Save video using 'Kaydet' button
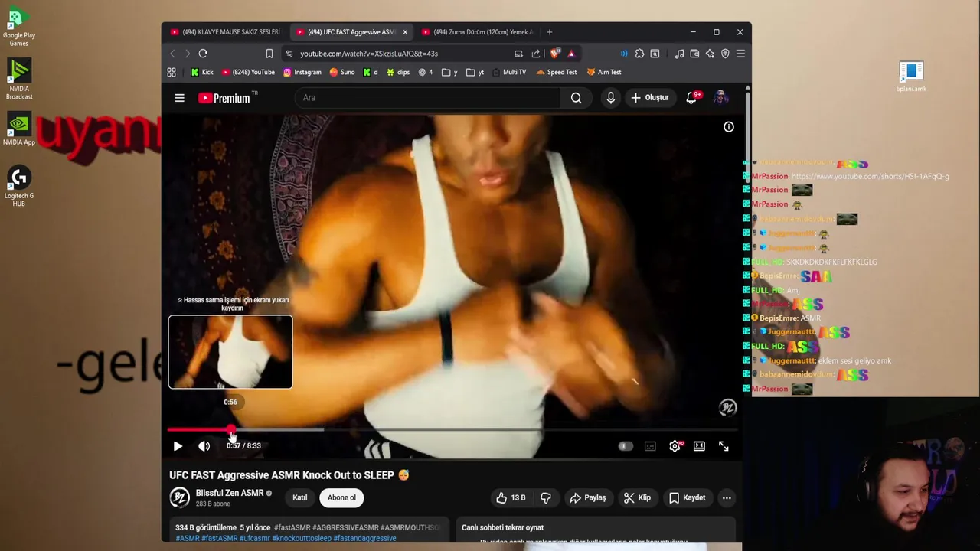The image size is (980, 551). 687,497
